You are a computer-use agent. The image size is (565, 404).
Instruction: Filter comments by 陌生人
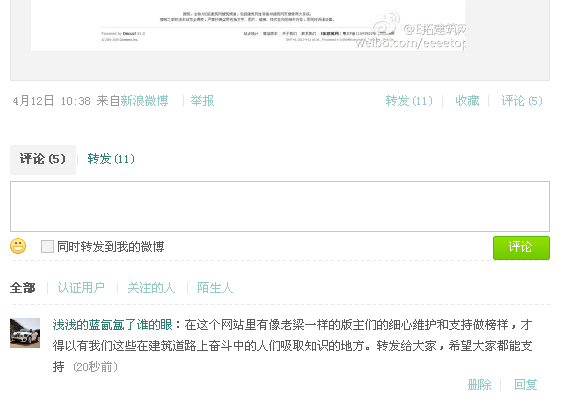coord(215,288)
